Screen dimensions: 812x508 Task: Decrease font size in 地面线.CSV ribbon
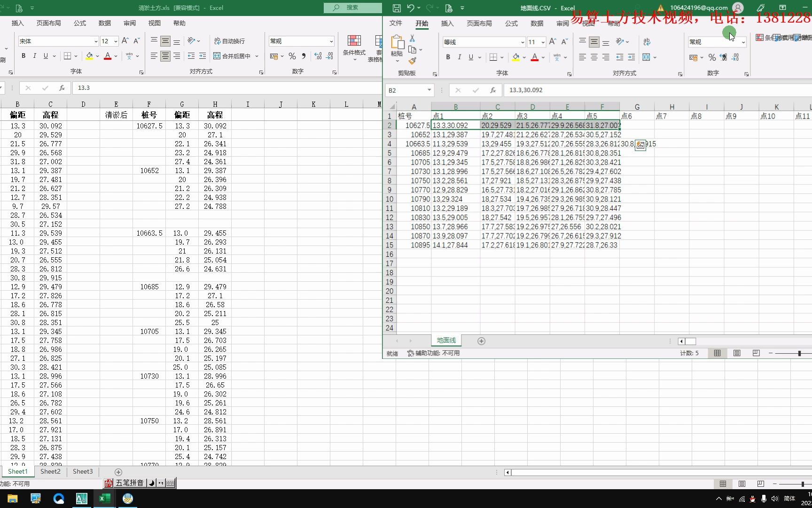click(565, 42)
